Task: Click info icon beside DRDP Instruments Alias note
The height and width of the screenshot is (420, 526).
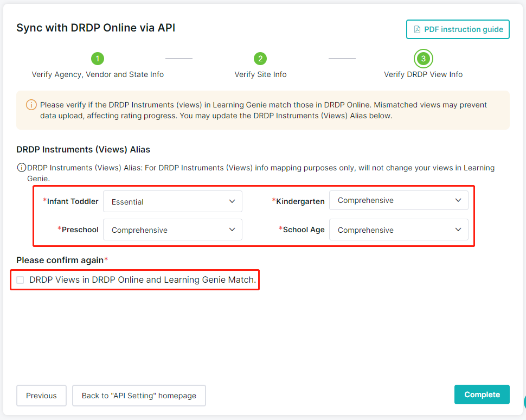Action: pos(22,168)
